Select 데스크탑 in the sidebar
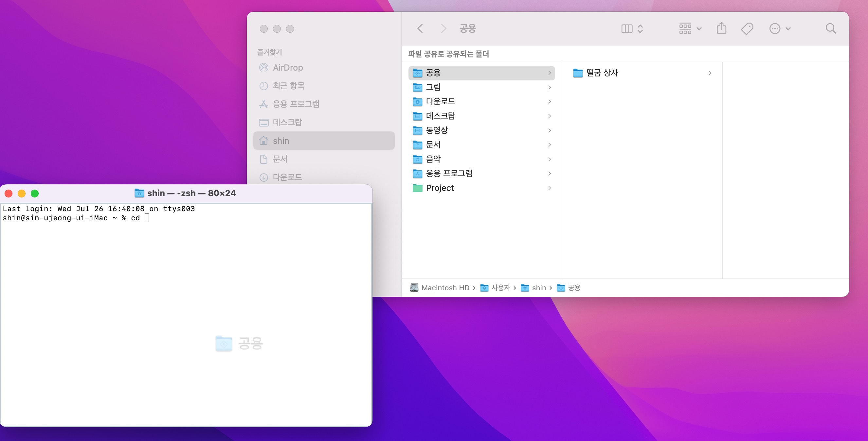This screenshot has width=868, height=441. click(287, 122)
